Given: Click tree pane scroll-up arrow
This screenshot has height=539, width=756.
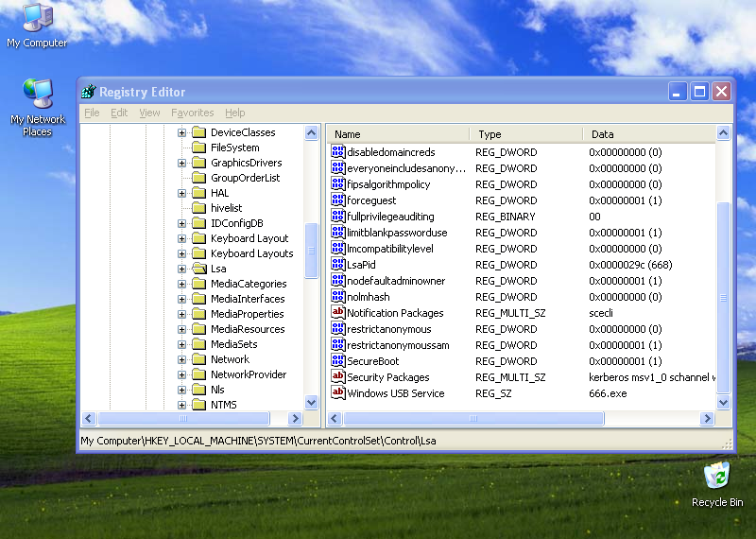Looking at the screenshot, I should (312, 132).
